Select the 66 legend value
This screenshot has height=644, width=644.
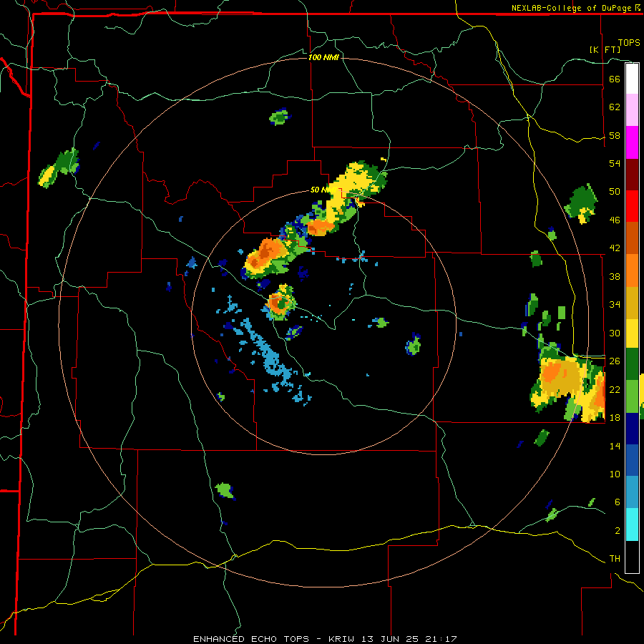tap(615, 79)
